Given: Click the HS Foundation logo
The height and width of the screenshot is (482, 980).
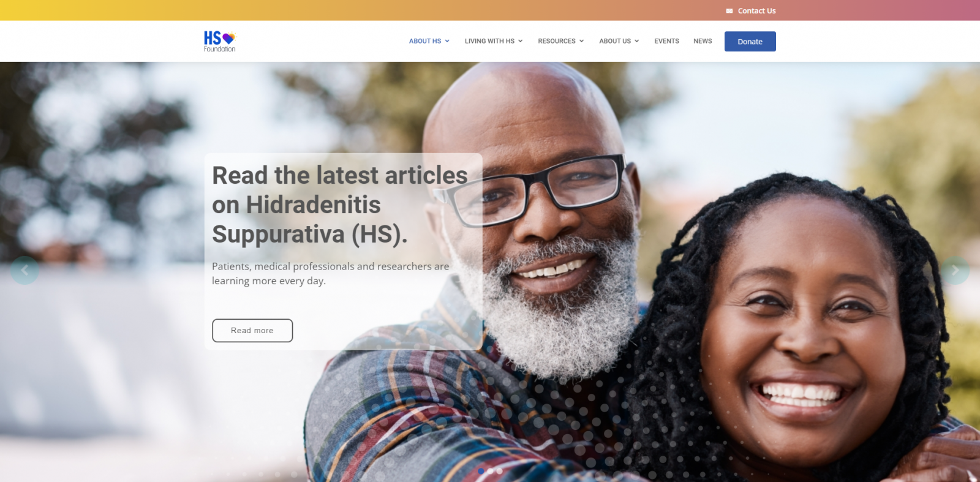Looking at the screenshot, I should (219, 41).
